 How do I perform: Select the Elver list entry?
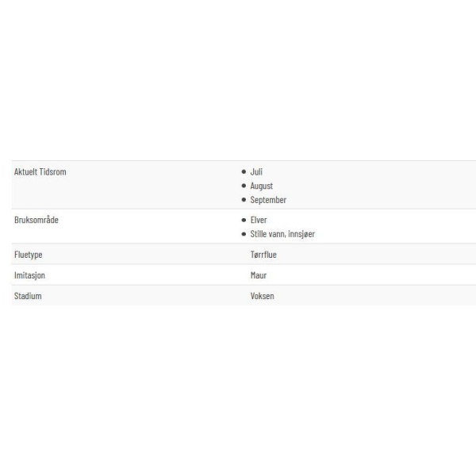click(x=259, y=220)
